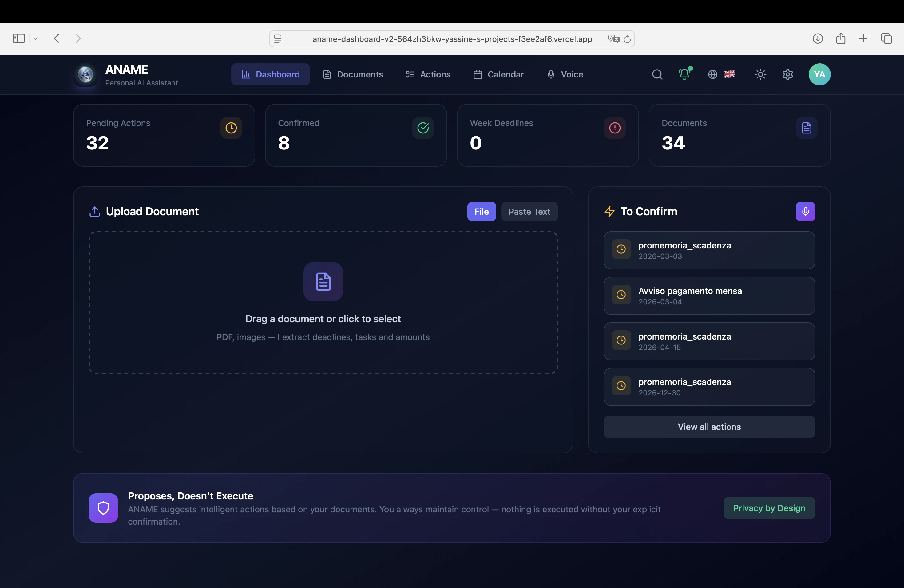904x588 pixels.
Task: Click Safari's translate page icon
Action: [613, 39]
